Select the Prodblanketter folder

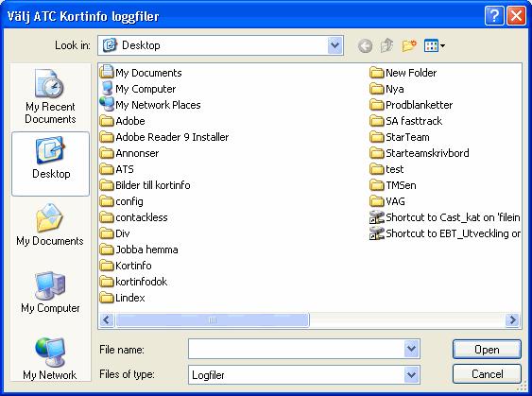(x=411, y=105)
